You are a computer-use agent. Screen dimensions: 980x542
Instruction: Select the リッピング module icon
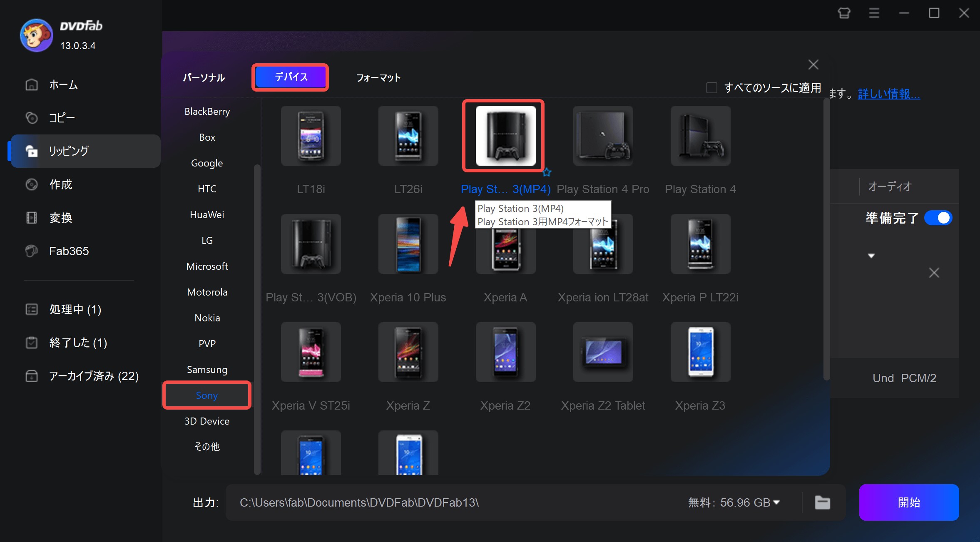[32, 151]
